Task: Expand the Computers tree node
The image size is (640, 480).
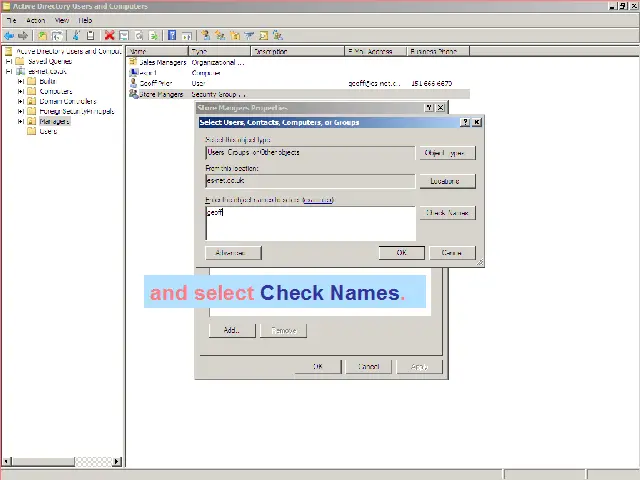Action: pyautogui.click(x=20, y=91)
